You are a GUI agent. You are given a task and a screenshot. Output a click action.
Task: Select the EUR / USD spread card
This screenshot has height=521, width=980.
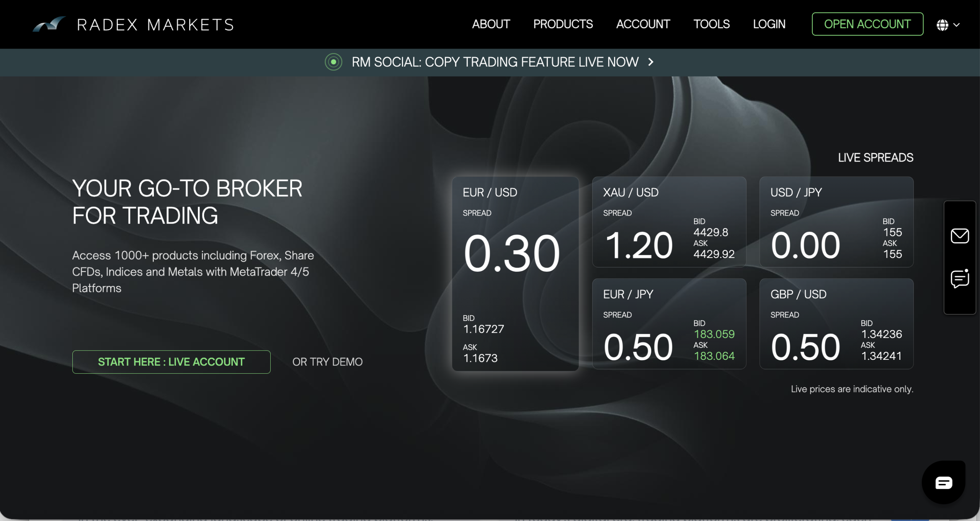516,274
